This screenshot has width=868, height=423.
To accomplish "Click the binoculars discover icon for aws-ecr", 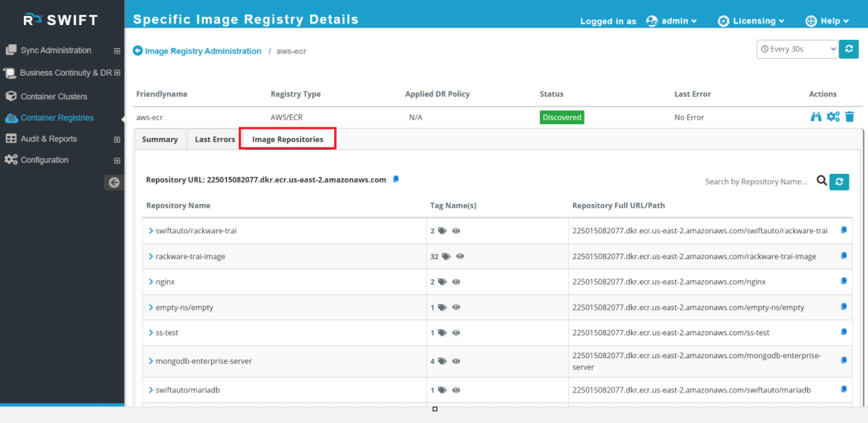I will [816, 116].
